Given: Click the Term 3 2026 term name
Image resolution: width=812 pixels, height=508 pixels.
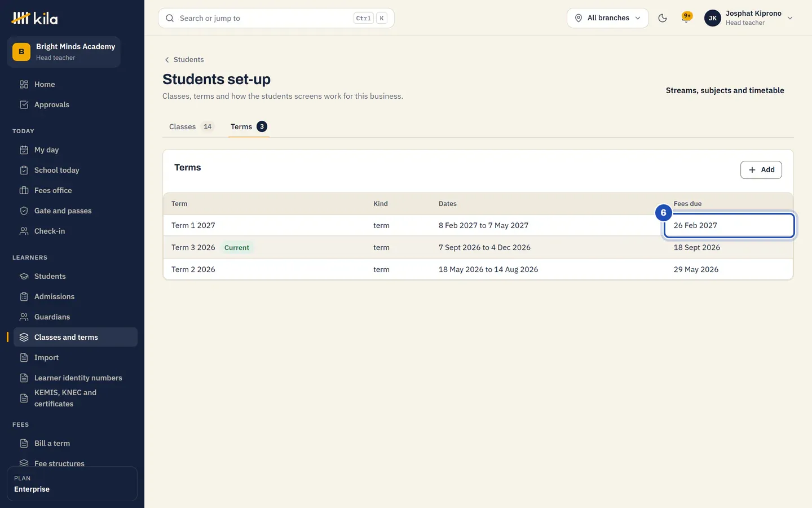Looking at the screenshot, I should point(193,247).
